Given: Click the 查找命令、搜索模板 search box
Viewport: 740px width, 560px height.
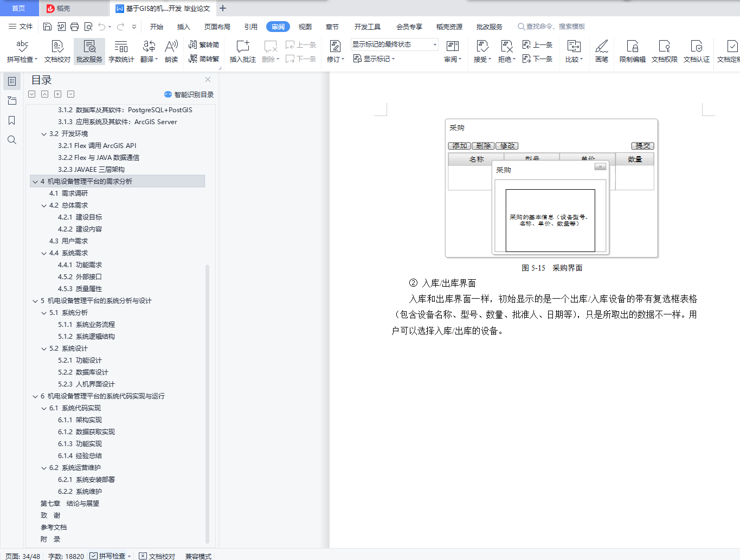Looking at the screenshot, I should pyautogui.click(x=551, y=27).
